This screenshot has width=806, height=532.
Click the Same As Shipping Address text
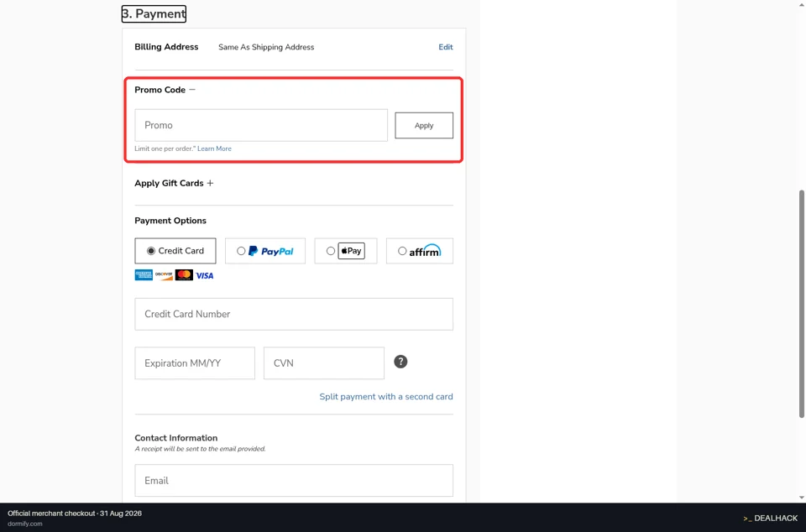[x=266, y=47]
